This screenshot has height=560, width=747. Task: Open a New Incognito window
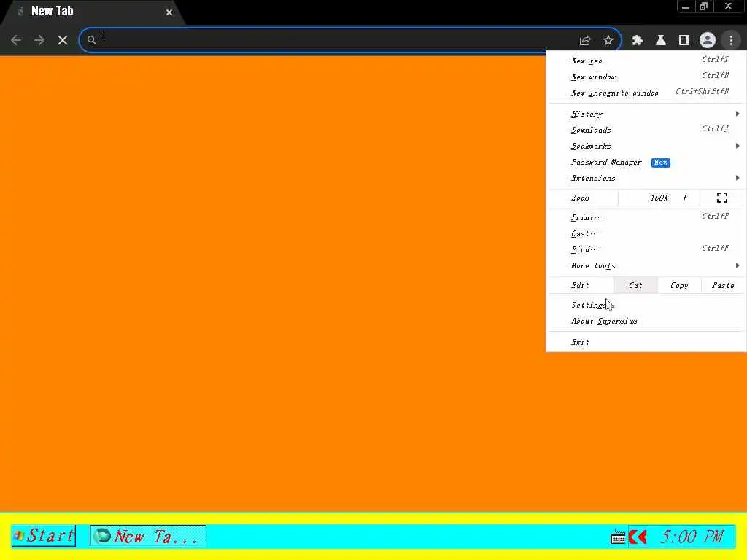tap(646, 93)
